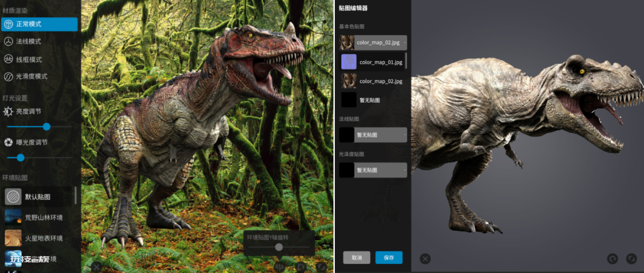Select the planet environment thumbnail under 火星地表环境

coord(13,259)
